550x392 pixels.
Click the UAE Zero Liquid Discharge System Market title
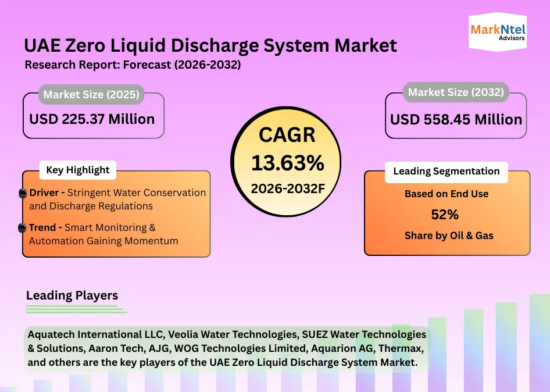210,45
